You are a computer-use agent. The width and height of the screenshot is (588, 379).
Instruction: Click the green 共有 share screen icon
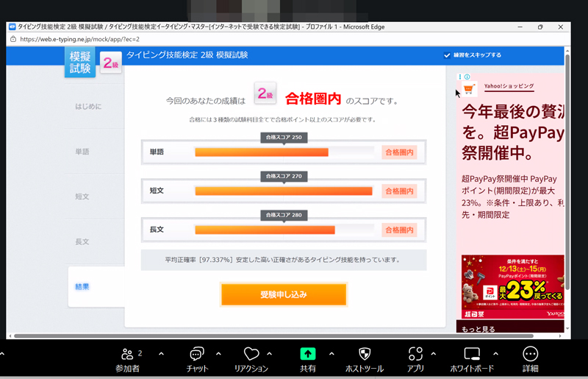[308, 355]
